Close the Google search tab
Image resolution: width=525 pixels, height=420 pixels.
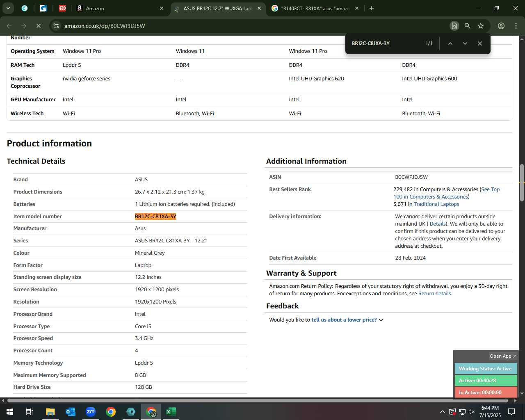click(356, 8)
